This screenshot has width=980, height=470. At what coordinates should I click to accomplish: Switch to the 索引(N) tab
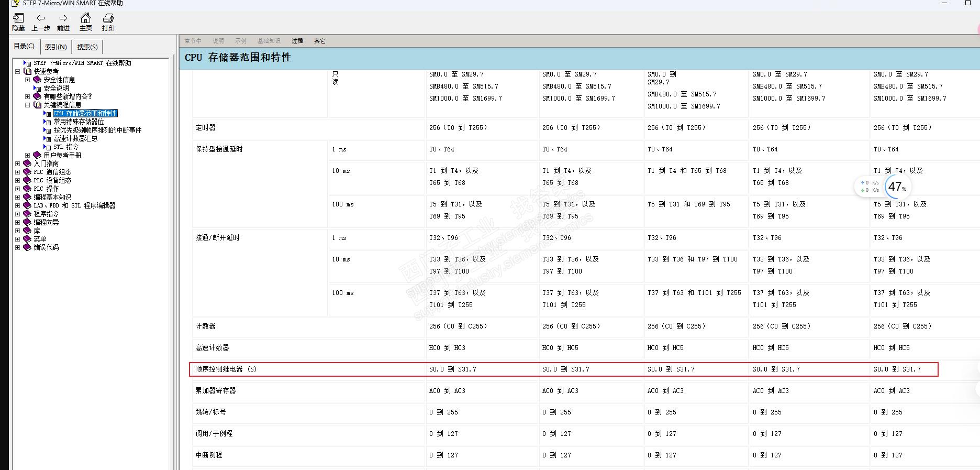55,47
